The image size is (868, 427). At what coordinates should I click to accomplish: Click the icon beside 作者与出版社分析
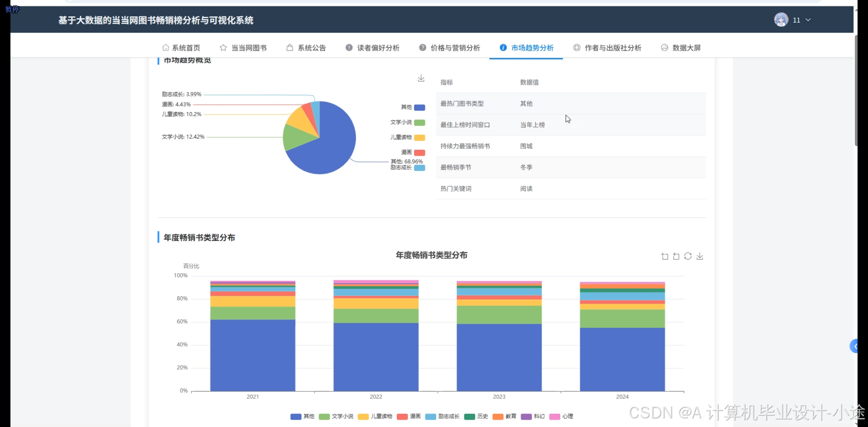pos(577,48)
